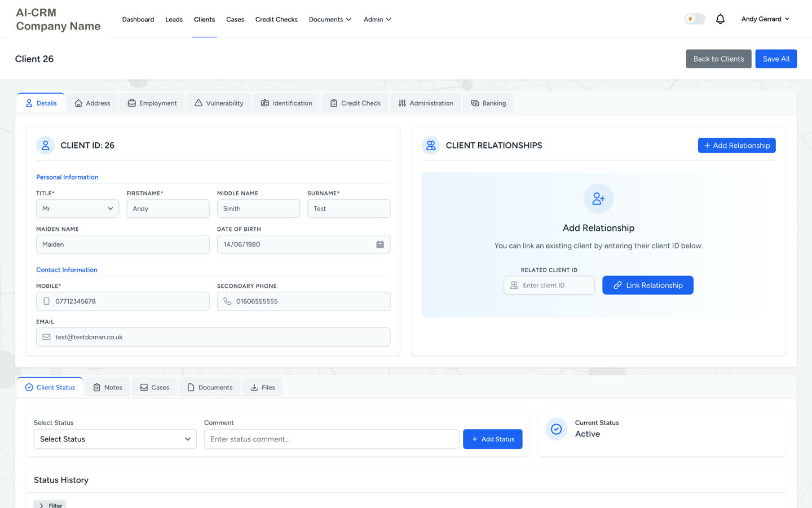Click the Enter client ID field
Screen dimensions: 812x508
coord(549,286)
